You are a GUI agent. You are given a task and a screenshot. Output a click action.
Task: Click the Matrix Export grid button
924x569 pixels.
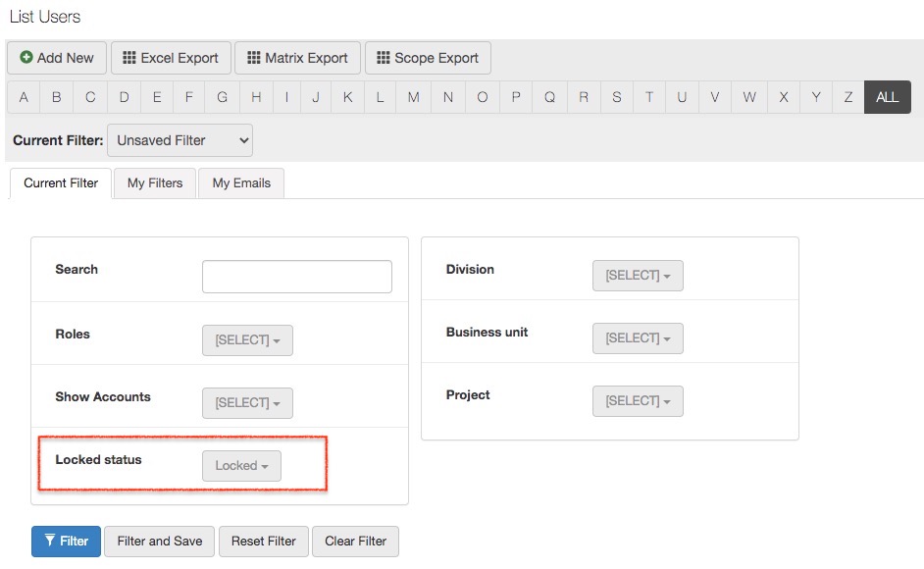(x=298, y=58)
